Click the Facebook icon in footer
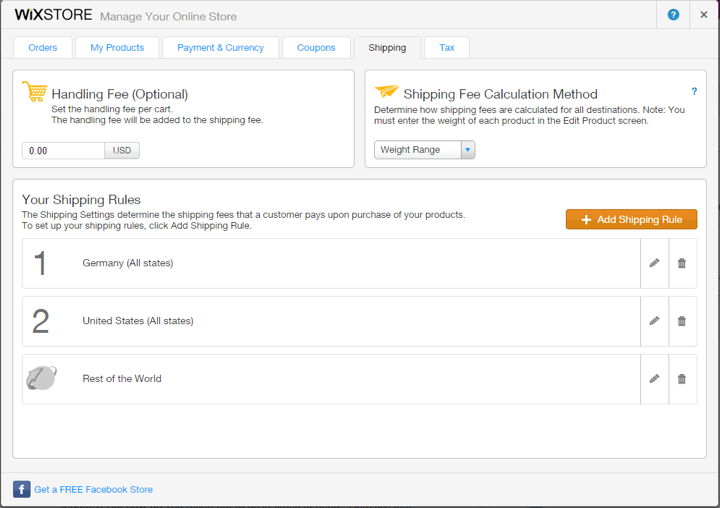720x508 pixels. pos(21,489)
